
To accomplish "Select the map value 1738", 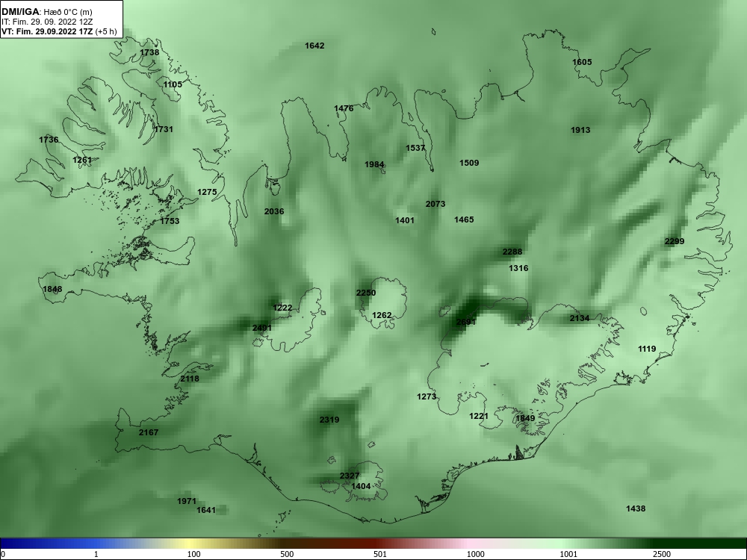I will [x=149, y=52].
